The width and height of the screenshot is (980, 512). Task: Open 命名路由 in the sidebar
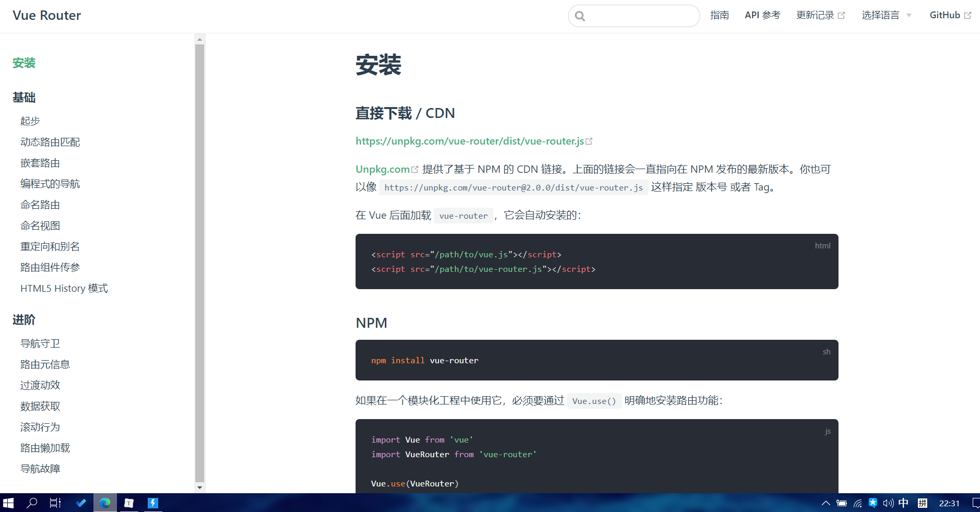click(x=40, y=205)
